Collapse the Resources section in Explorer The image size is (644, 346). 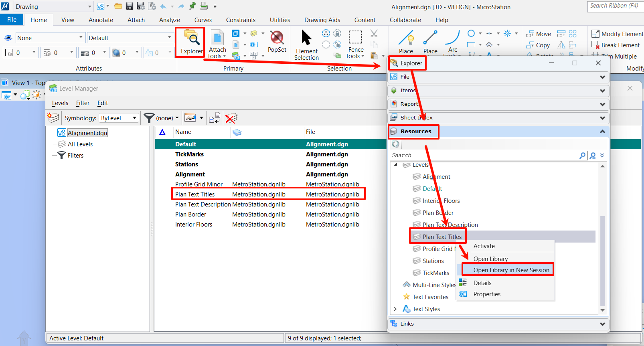602,132
